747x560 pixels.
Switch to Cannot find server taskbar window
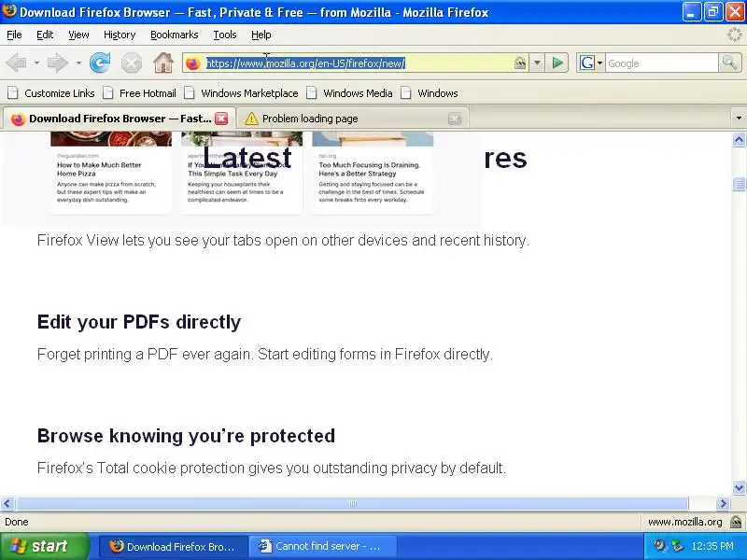coord(323,546)
